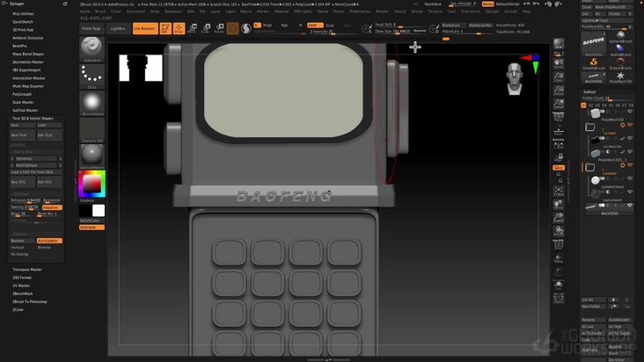Activate the Scale transform tool
Viewport: 644px width, 362px height.
(x=206, y=28)
